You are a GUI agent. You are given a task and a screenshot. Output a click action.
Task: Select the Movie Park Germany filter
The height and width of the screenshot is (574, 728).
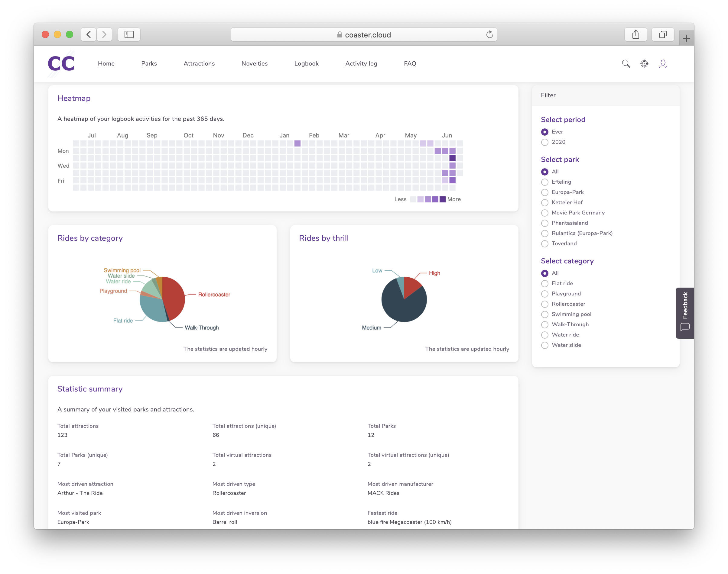point(544,213)
